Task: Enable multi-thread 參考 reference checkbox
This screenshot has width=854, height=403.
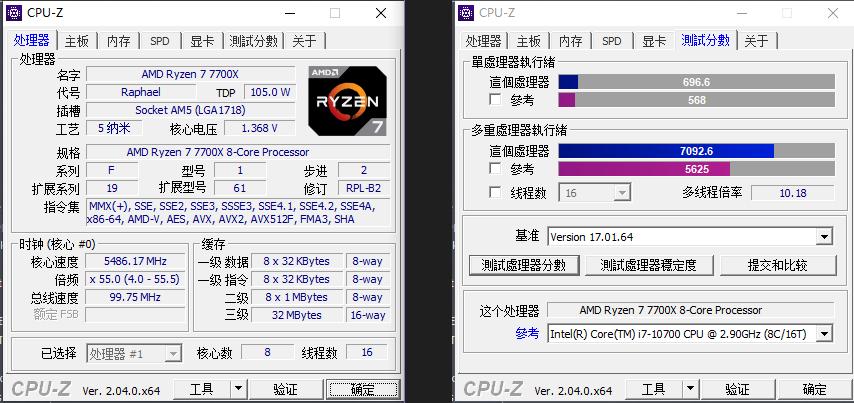Action: click(495, 169)
